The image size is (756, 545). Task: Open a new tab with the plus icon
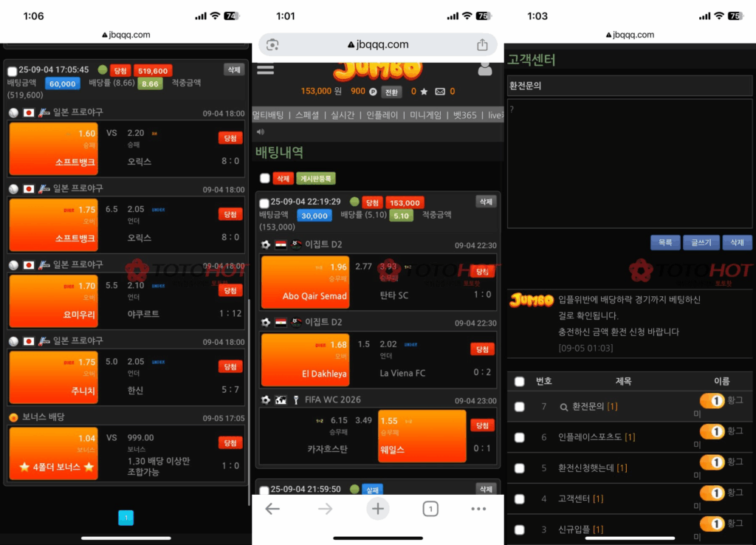(378, 509)
